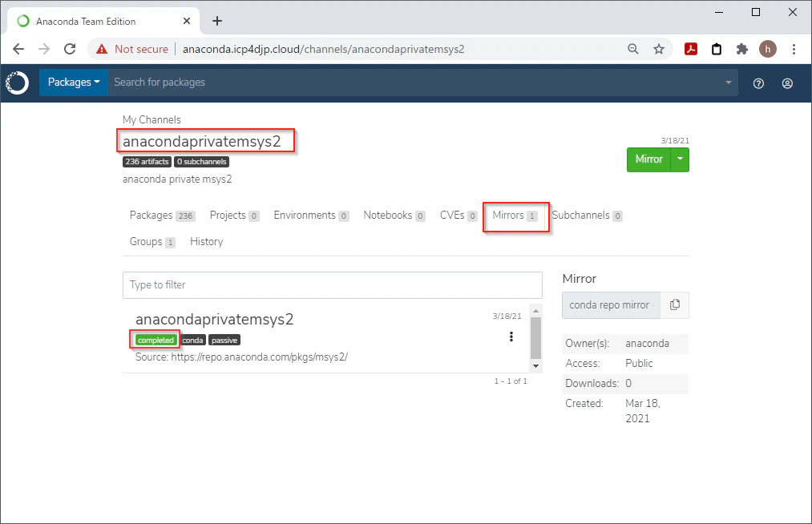Go back to the previous page
Screen dimensions: 812x524
[x=18, y=49]
